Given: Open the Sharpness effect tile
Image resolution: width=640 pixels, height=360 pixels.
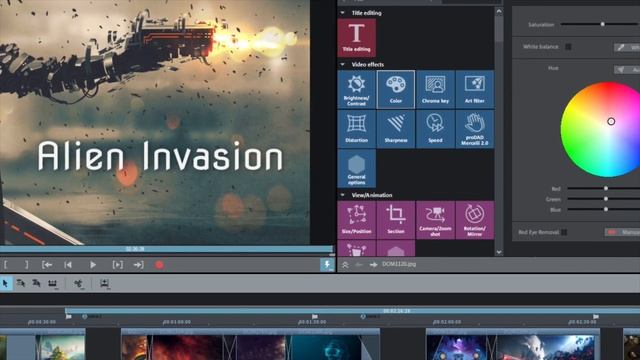Looking at the screenshot, I should coord(396,129).
